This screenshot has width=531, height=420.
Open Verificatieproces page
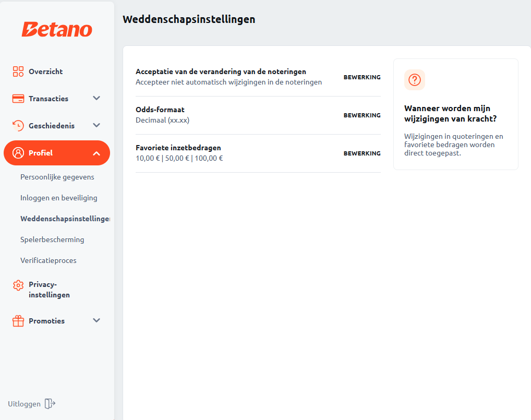click(49, 260)
